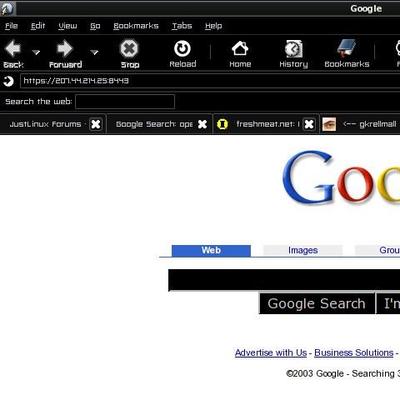The image size is (400, 400).
Task: Open the Back history dropdown arrow
Action: click(x=36, y=52)
